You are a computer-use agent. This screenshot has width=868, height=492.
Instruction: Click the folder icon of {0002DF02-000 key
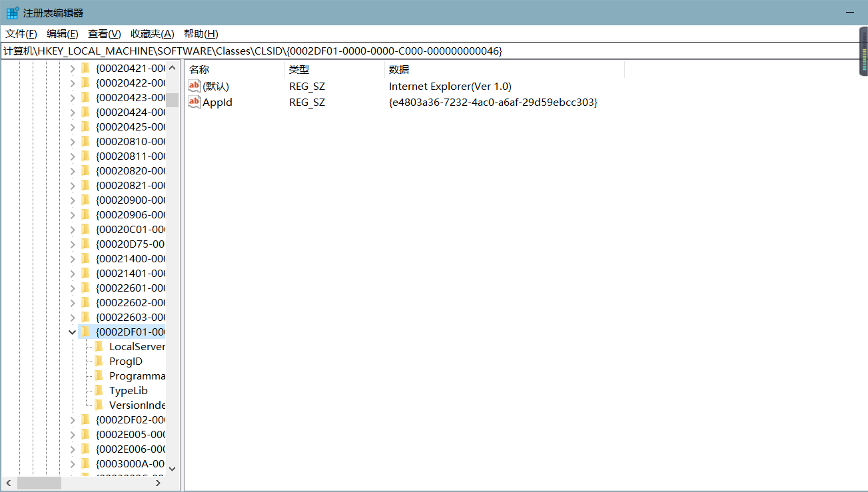click(x=85, y=419)
